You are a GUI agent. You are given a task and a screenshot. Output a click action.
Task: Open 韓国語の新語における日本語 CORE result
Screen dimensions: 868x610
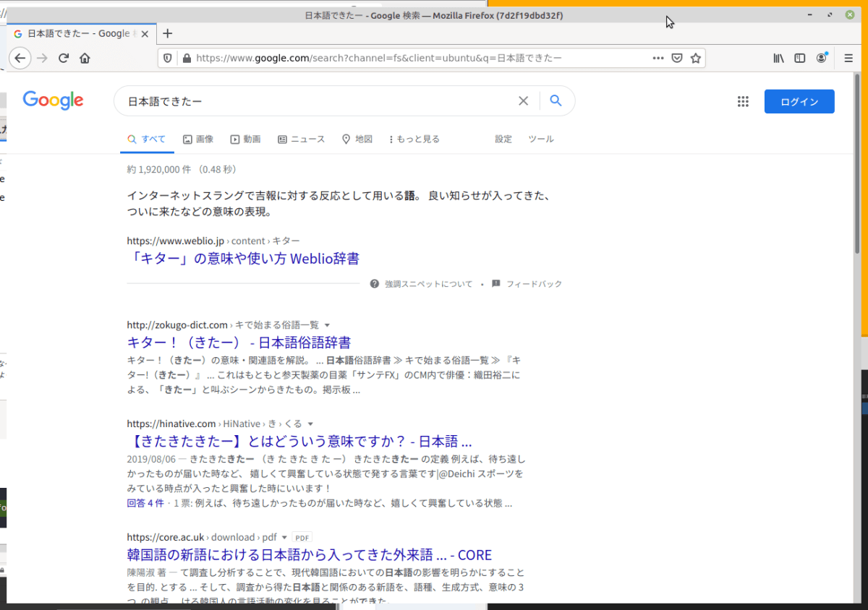309,555
